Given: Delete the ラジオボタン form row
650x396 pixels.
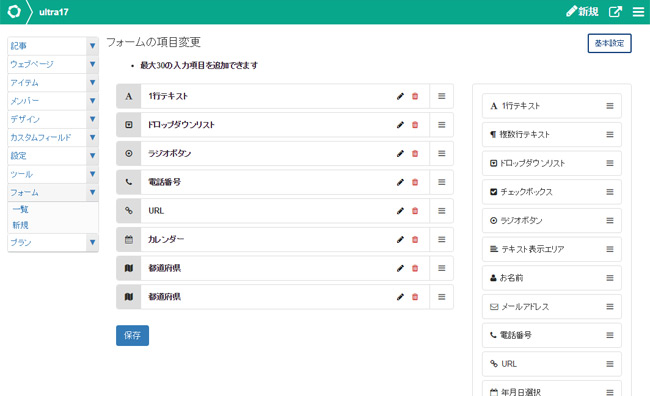Looking at the screenshot, I should pyautogui.click(x=415, y=153).
